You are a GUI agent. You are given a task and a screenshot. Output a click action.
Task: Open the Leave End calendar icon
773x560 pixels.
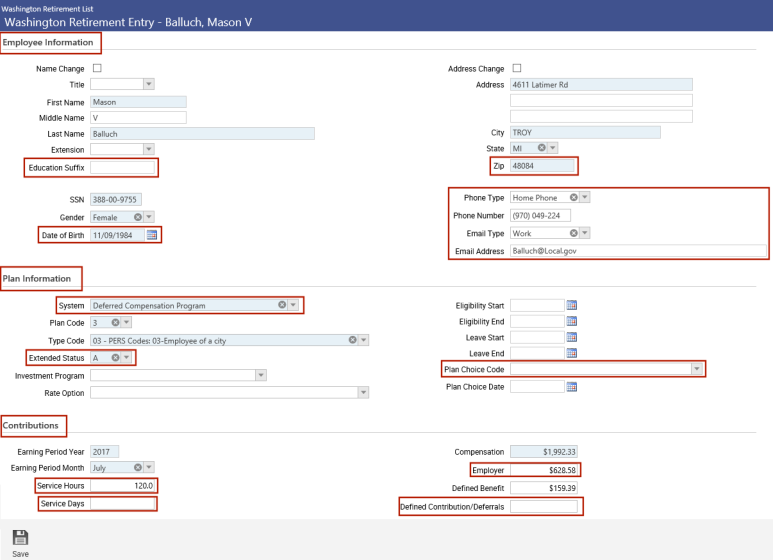point(572,353)
